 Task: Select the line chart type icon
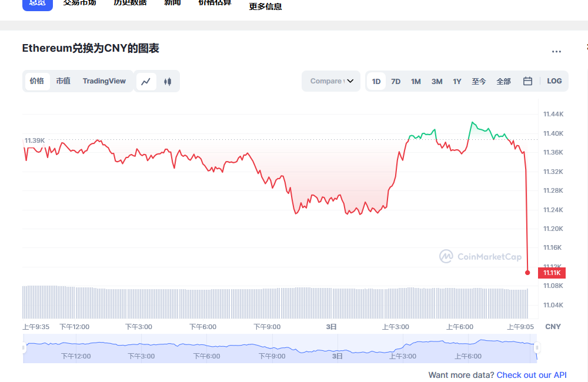point(146,81)
